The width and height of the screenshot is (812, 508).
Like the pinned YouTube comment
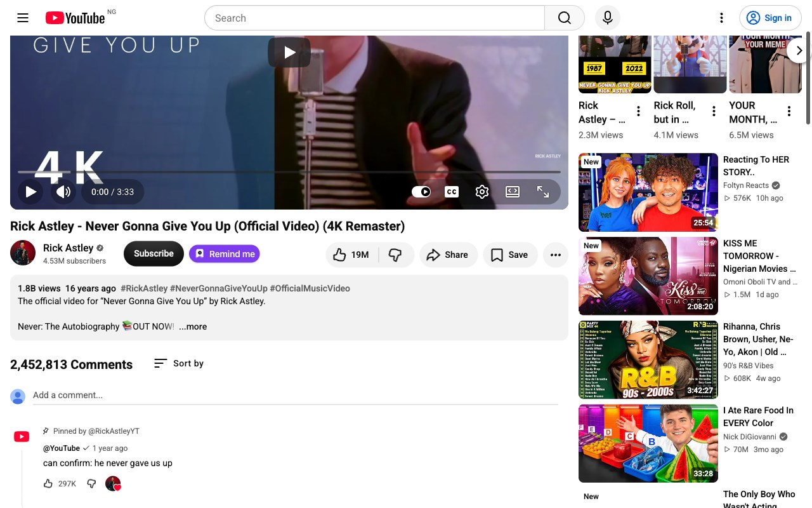(48, 484)
